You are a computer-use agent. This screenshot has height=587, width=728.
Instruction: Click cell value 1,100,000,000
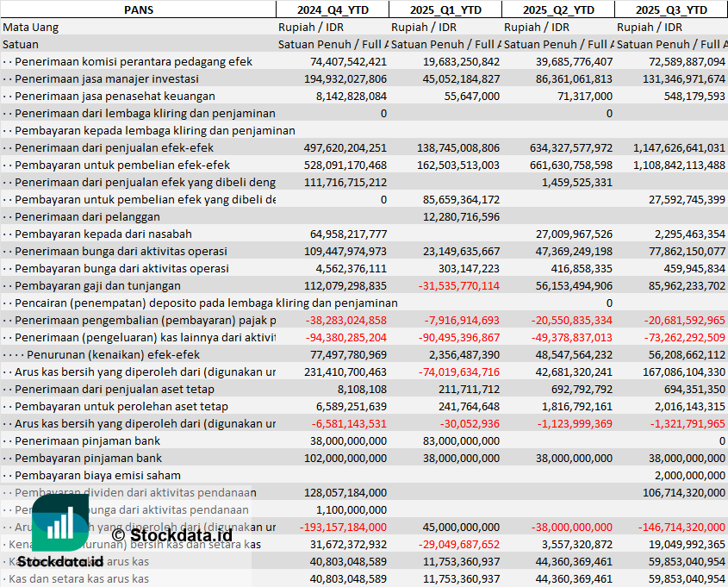352,510
